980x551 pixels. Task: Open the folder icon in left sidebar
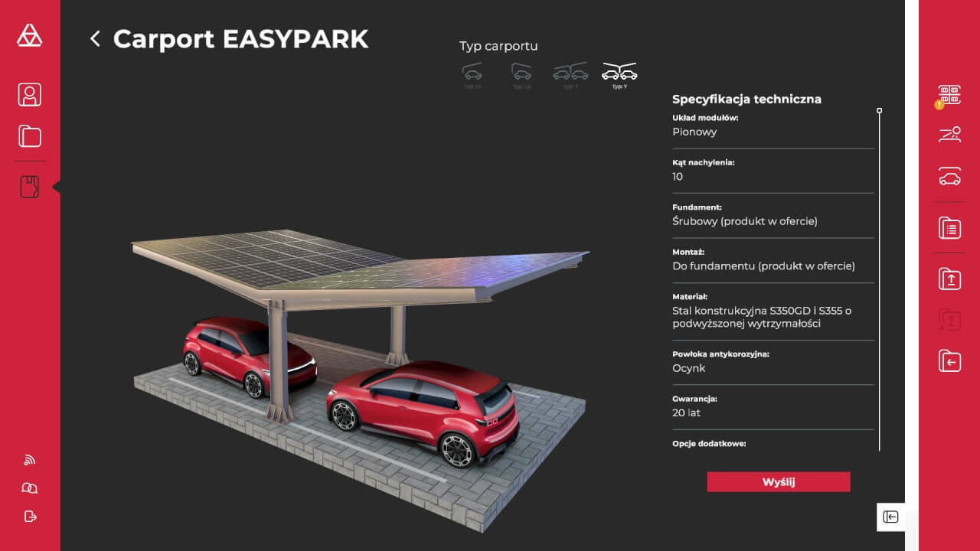[30, 137]
